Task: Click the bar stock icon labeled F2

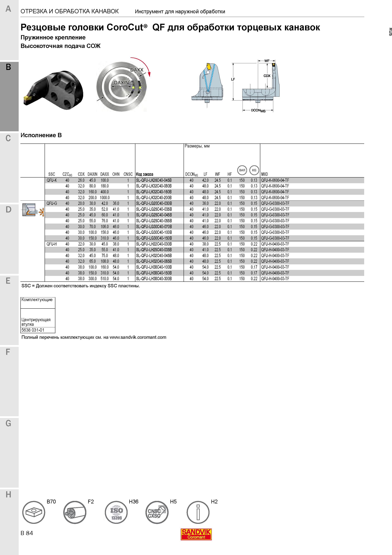Action: [75, 512]
